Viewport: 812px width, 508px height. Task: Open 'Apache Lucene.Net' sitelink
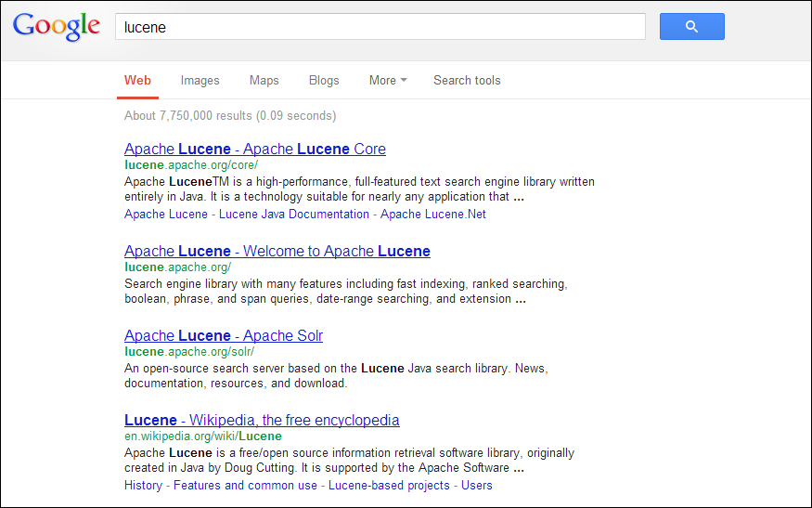click(x=433, y=215)
